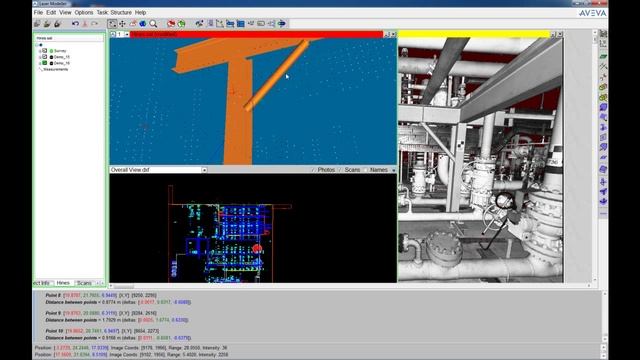Click the second folder toolbar icon

(x=47, y=24)
